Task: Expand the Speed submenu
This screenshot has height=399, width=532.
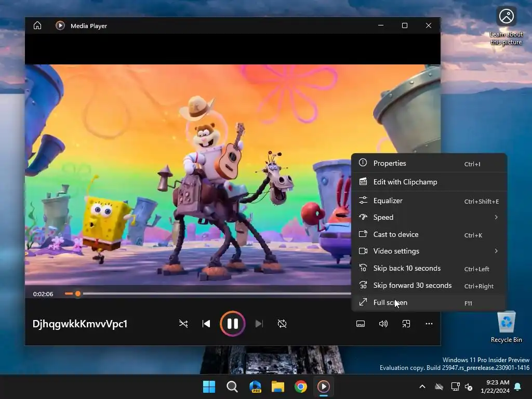Action: coord(429,217)
